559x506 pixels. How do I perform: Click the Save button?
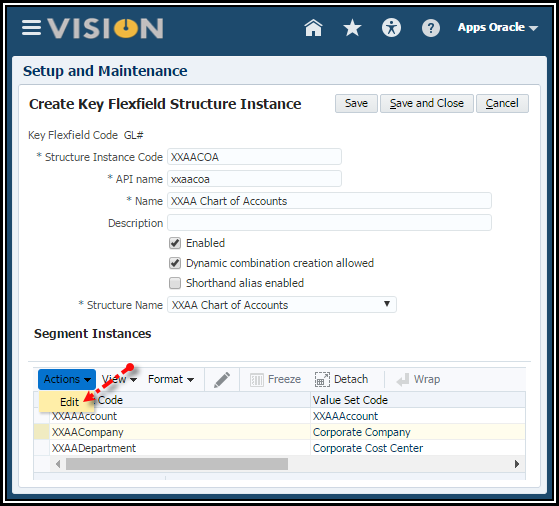[356, 103]
